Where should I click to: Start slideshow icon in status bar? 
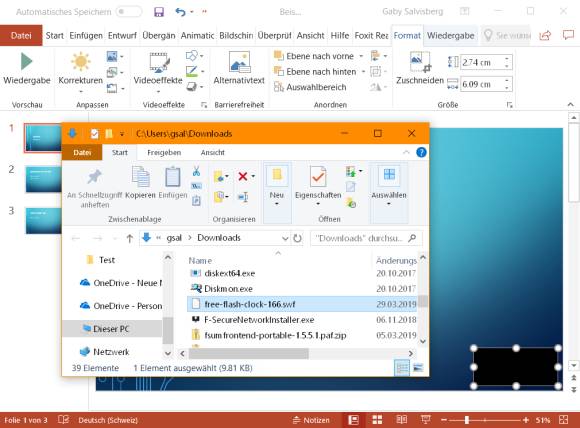click(425, 419)
